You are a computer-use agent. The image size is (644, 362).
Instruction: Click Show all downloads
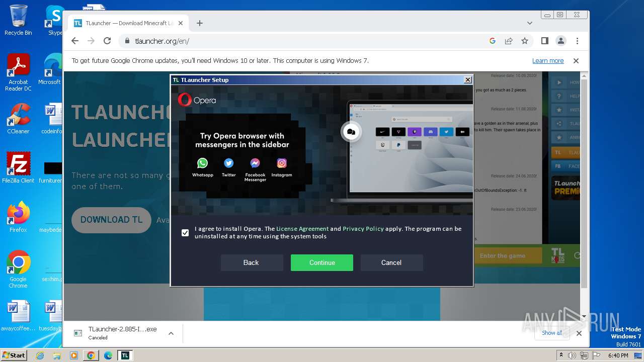tap(552, 333)
